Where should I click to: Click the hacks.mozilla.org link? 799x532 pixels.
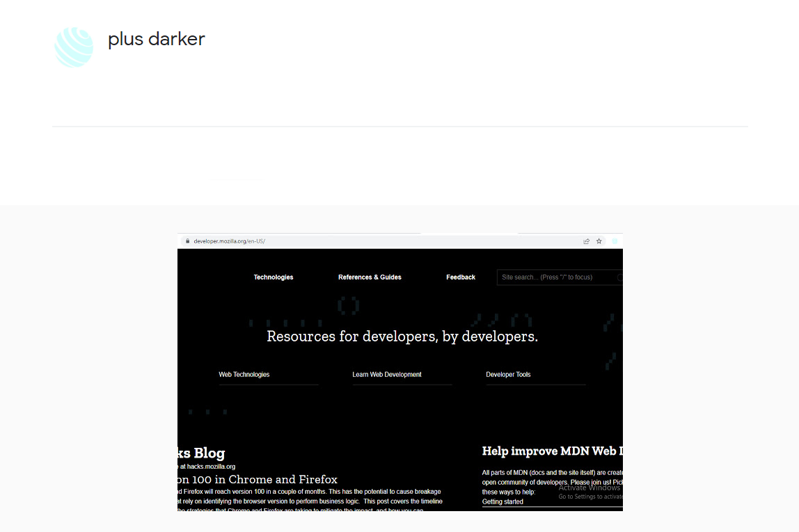[x=211, y=467]
